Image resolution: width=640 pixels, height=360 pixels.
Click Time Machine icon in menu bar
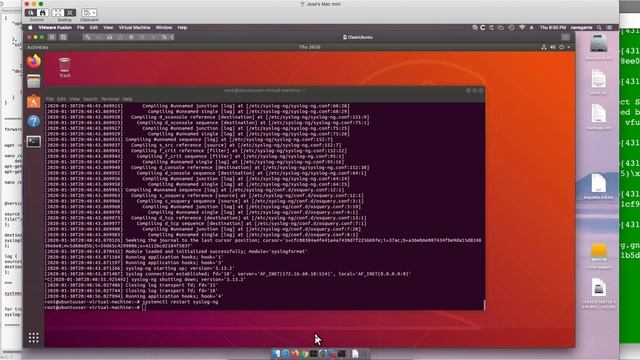[511, 27]
